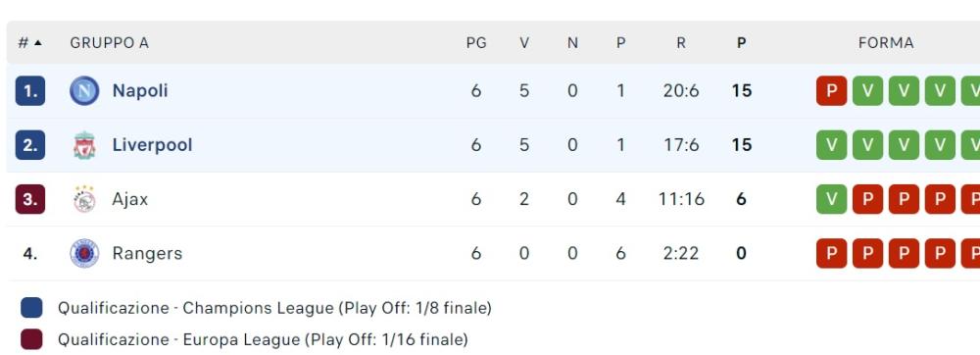Click the rank 3 maroon position badge
This screenshot has height=355, width=980.
click(30, 199)
